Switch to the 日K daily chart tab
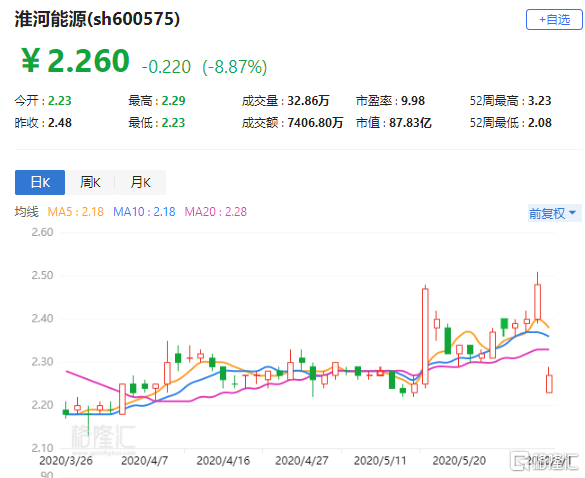The height and width of the screenshot is (478, 585). pos(40,182)
